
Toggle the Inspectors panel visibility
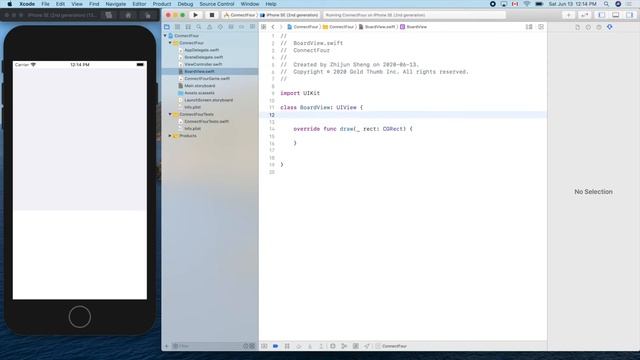click(x=629, y=15)
